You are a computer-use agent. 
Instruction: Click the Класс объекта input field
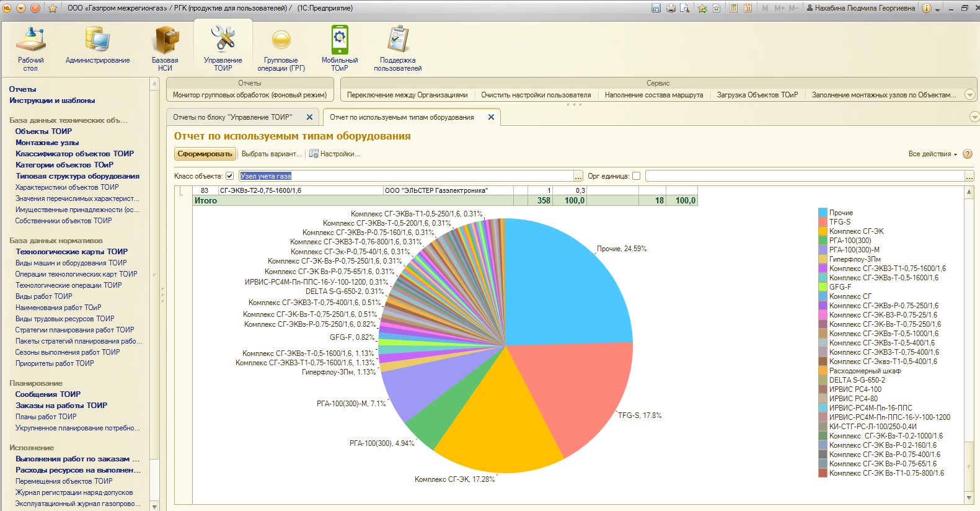[x=407, y=176]
